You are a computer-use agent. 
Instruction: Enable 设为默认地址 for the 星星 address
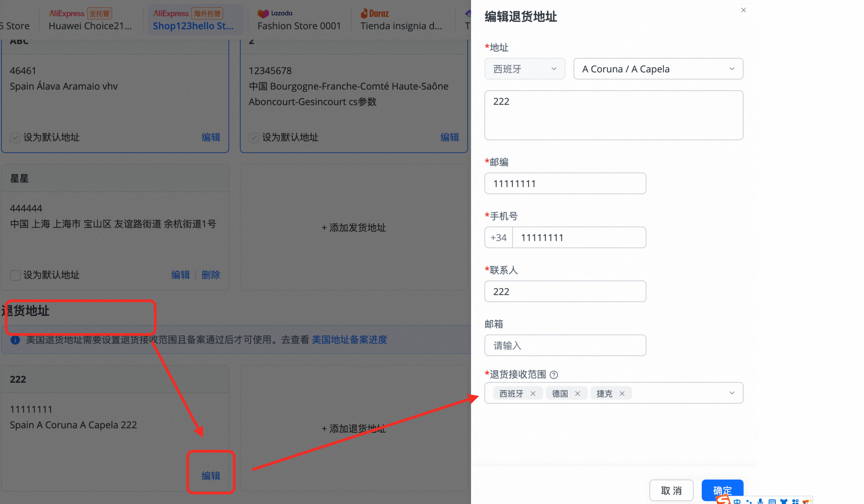click(x=15, y=275)
